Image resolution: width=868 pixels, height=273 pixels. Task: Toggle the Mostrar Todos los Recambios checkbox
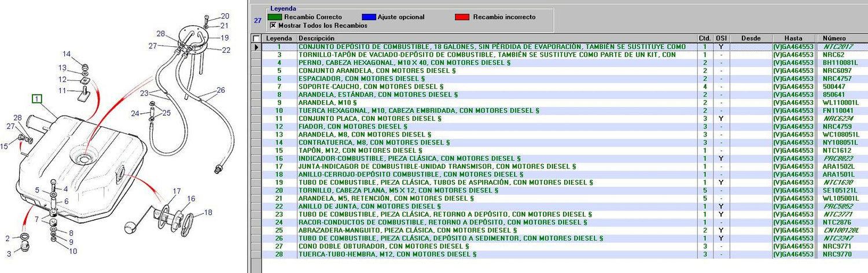coord(273,25)
